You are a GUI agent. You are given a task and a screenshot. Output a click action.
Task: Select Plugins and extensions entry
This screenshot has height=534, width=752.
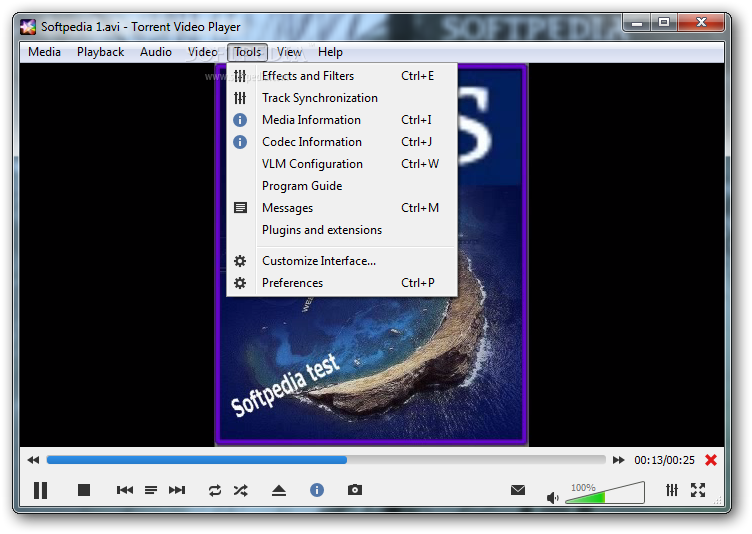pyautogui.click(x=341, y=230)
